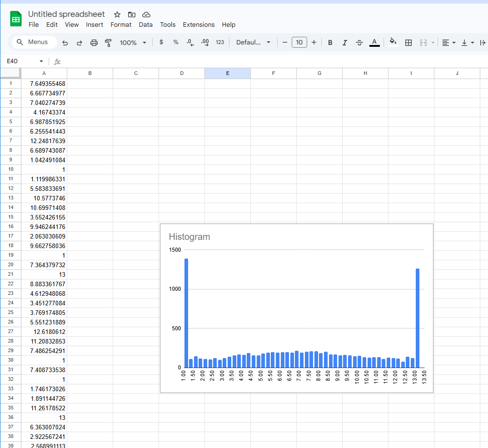The image size is (488, 448).
Task: Rename the Untitled spreadsheet title
Action: point(66,14)
